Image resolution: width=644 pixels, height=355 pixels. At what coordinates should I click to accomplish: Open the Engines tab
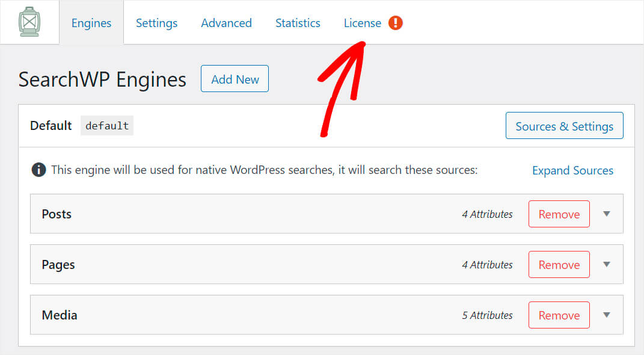pyautogui.click(x=91, y=23)
